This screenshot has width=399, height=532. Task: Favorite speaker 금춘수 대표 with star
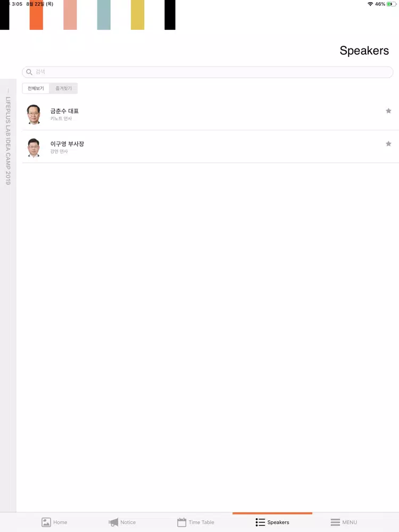(x=388, y=111)
